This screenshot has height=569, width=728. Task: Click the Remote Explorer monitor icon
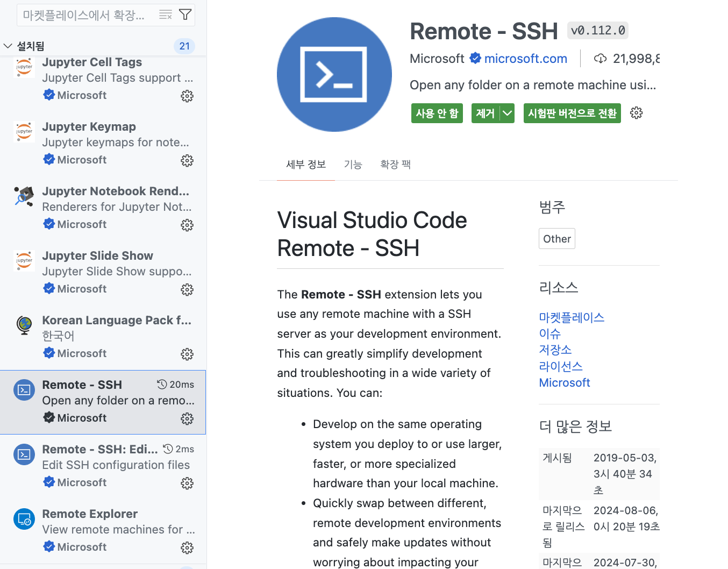pyautogui.click(x=24, y=519)
